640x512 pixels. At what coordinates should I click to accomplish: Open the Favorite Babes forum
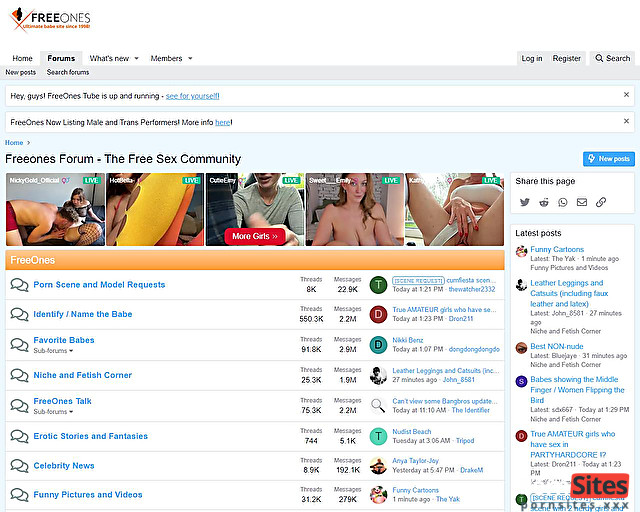(x=64, y=340)
